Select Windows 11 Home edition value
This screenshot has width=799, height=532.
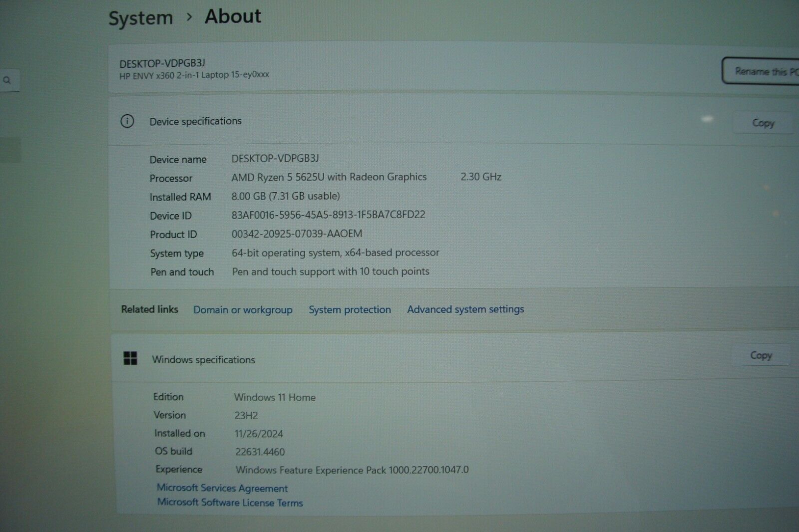[x=275, y=397]
